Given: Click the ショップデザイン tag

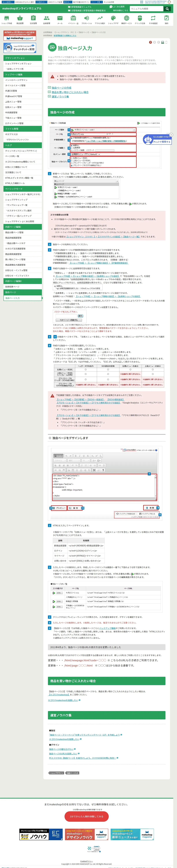Looking at the screenshot, I should (56, 773).
